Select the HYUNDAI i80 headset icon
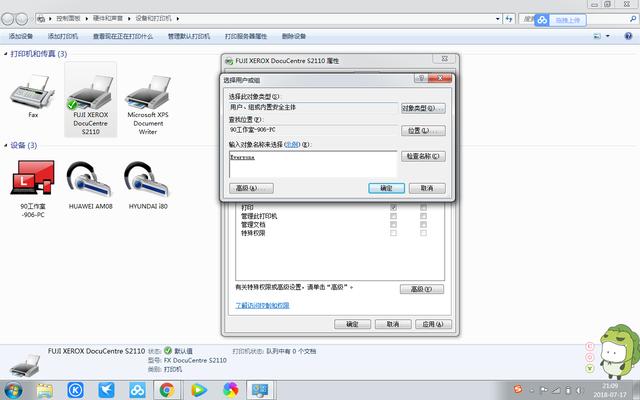Viewport: 640px width, 400px height. click(x=147, y=179)
